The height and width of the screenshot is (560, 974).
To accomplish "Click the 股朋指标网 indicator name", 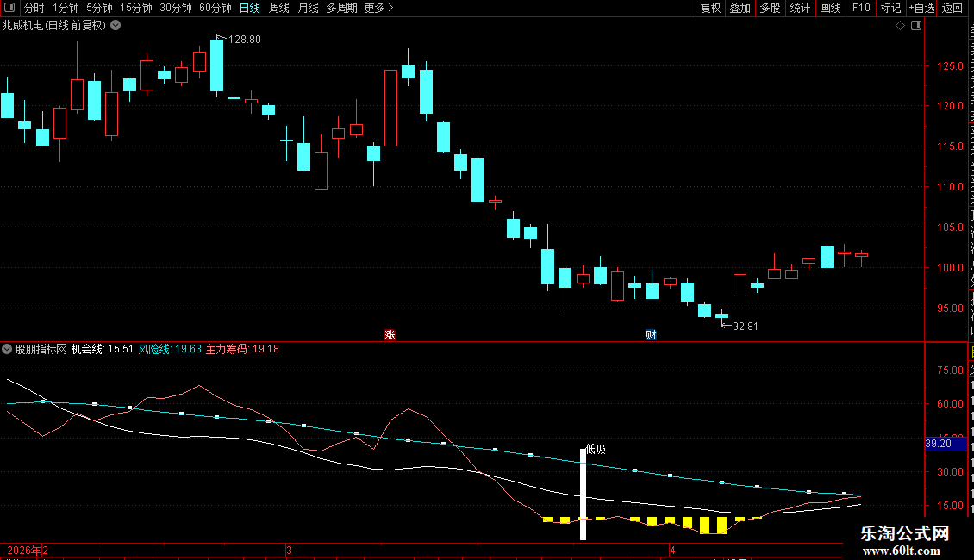I will coord(41,349).
